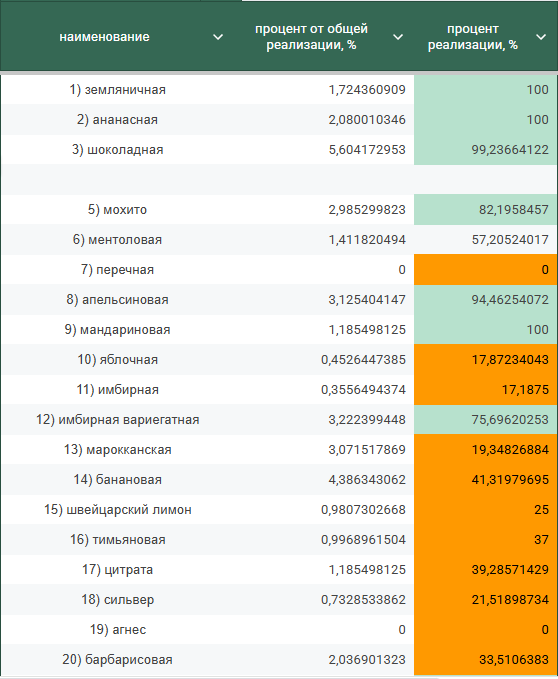Click the value 1,724360909
This screenshot has width=558, height=679.
tap(367, 90)
